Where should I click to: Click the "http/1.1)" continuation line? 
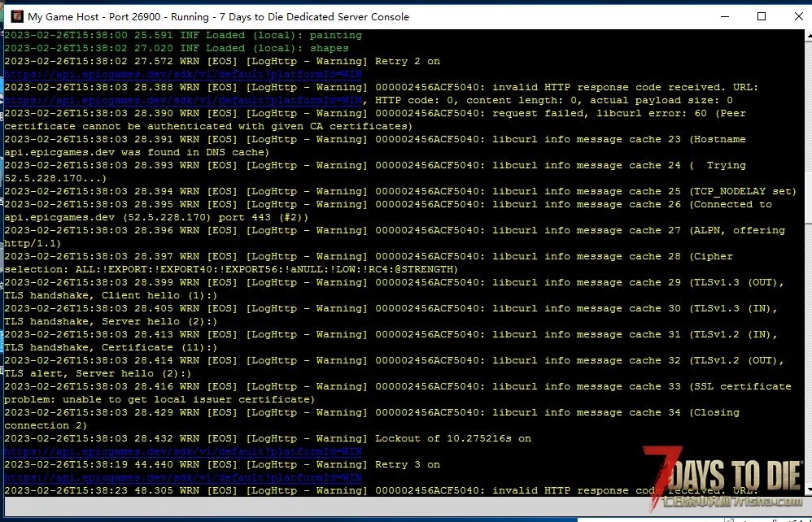[x=33, y=243]
